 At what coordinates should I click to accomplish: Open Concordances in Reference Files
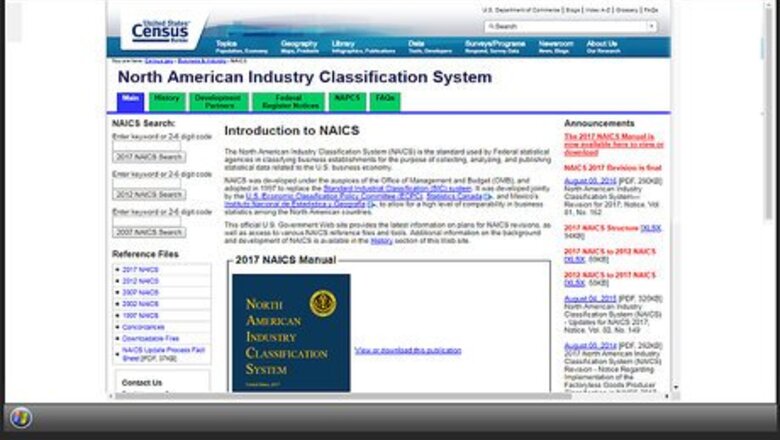[x=143, y=327]
